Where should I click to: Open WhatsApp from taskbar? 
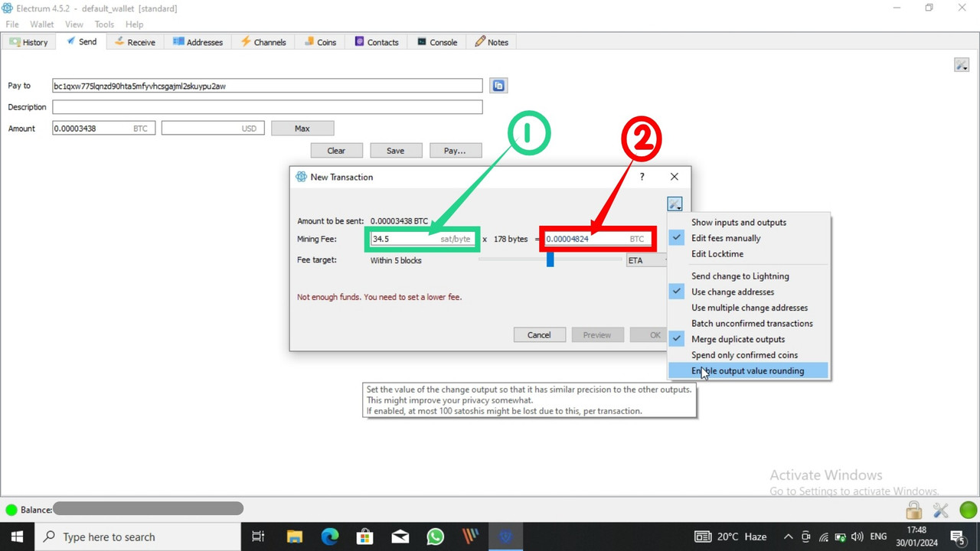click(x=435, y=536)
